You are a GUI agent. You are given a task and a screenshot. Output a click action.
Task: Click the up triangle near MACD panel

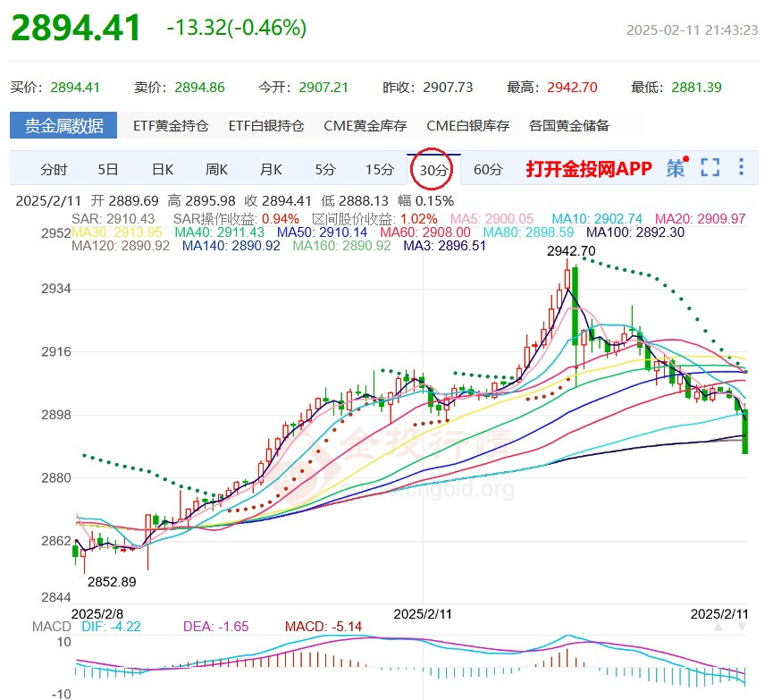(x=718, y=627)
